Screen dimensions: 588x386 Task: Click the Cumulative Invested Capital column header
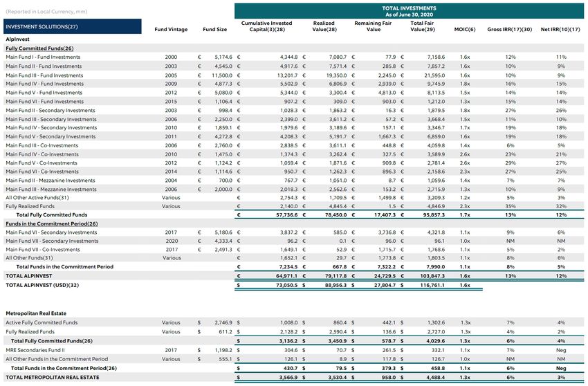pyautogui.click(x=266, y=26)
